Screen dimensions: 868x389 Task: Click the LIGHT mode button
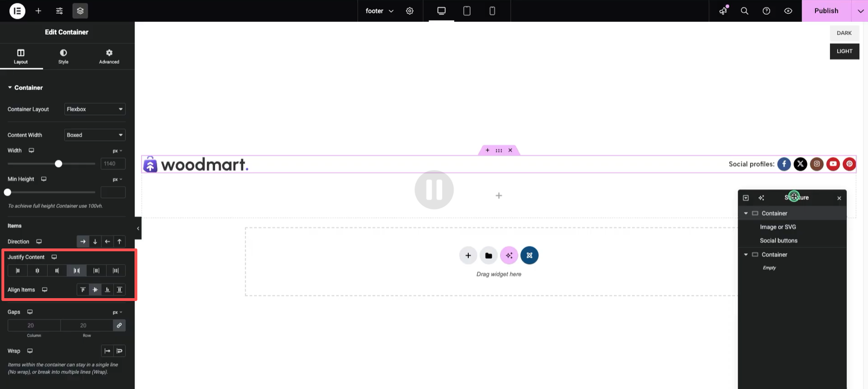coord(844,51)
